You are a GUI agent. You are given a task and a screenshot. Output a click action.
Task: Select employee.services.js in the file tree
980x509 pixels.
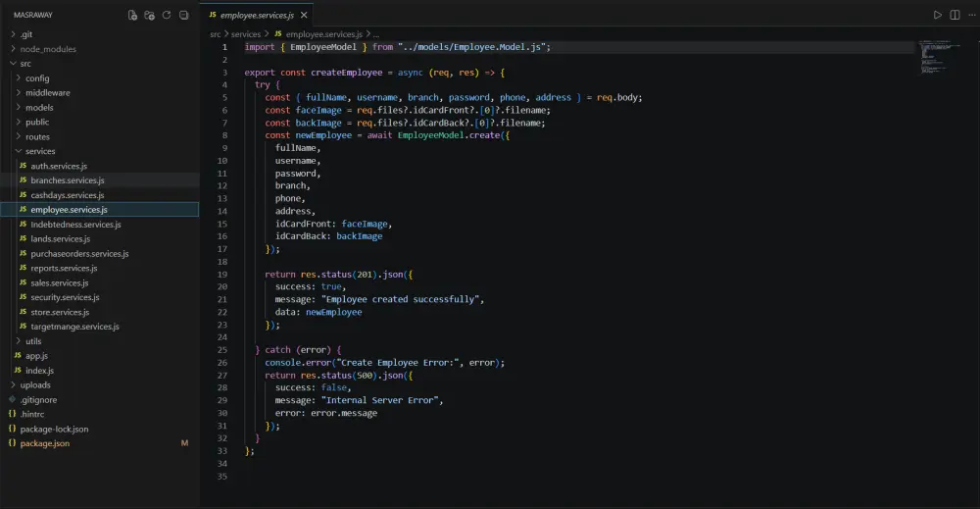pyautogui.click(x=100, y=210)
